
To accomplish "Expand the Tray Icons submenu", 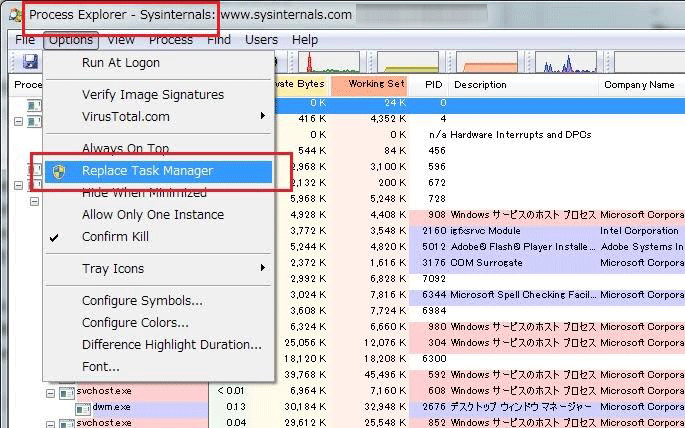I will click(x=159, y=269).
